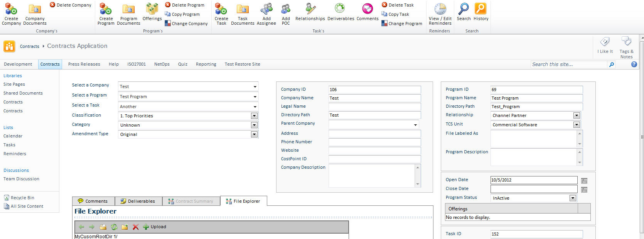Click Copy Task in the ribbon
This screenshot has height=239, width=644.
[x=395, y=14]
